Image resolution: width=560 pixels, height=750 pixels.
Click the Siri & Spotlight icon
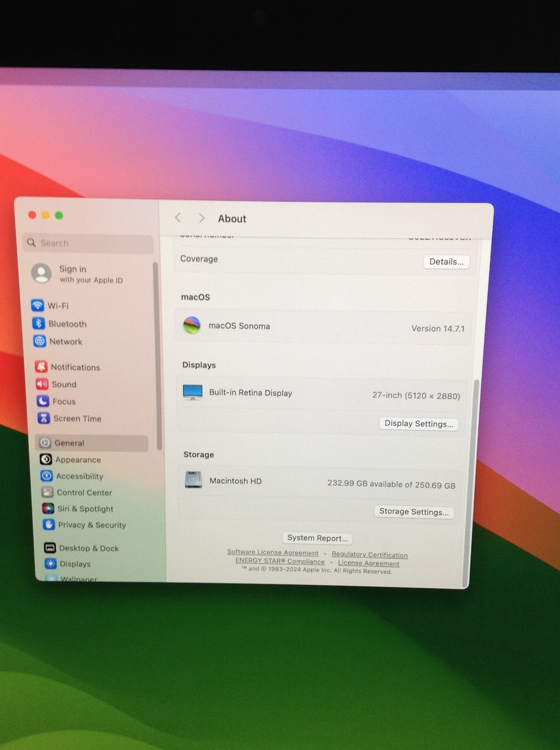(48, 508)
